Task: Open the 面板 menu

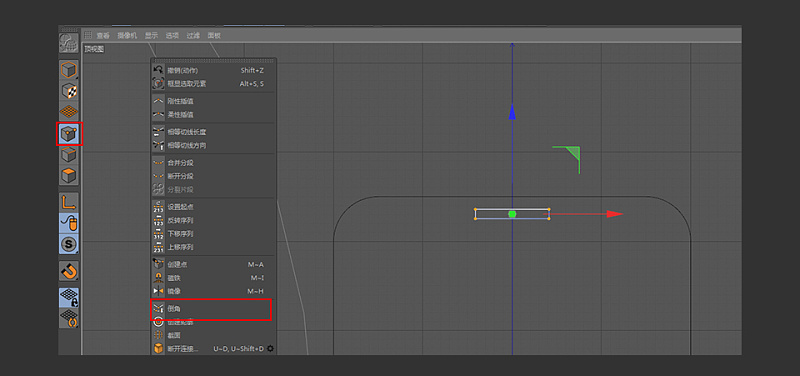Action: click(x=214, y=36)
